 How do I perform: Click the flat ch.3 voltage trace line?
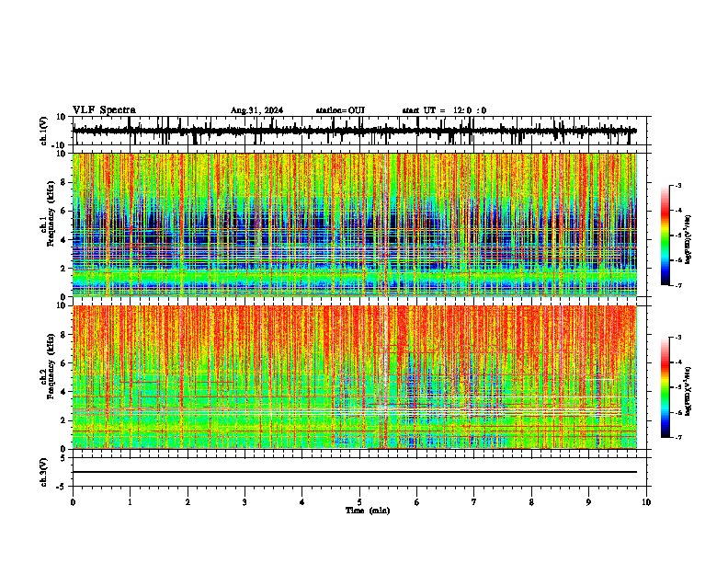click(x=354, y=472)
